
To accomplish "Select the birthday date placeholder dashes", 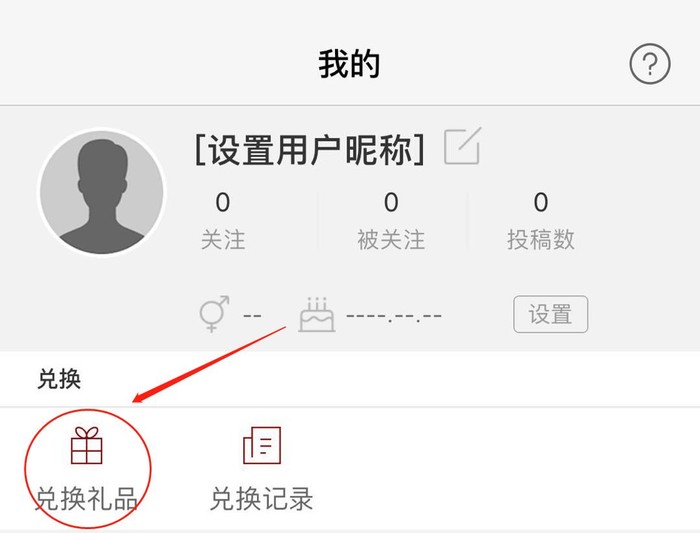I will (x=394, y=316).
